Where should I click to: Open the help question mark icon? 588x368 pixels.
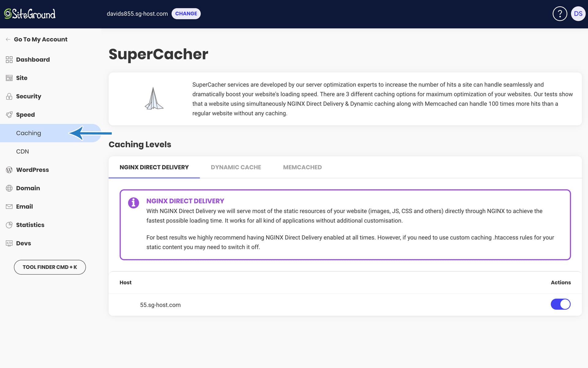[560, 14]
